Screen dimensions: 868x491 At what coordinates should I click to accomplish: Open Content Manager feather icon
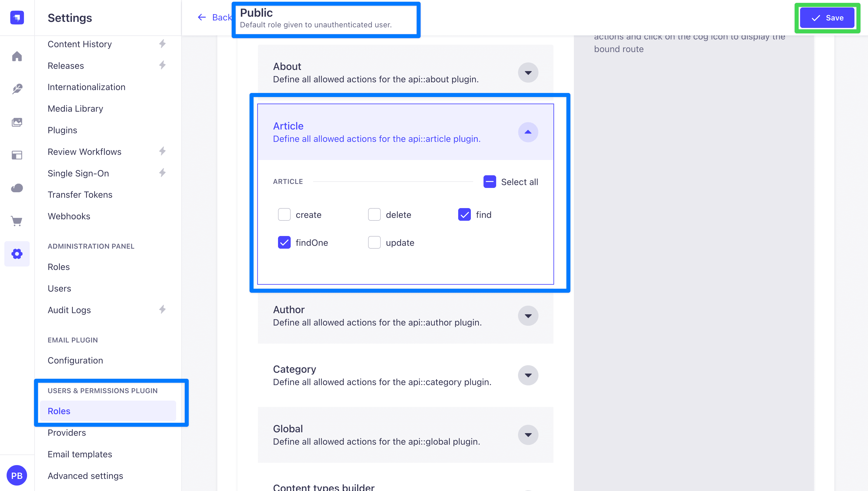tap(17, 89)
